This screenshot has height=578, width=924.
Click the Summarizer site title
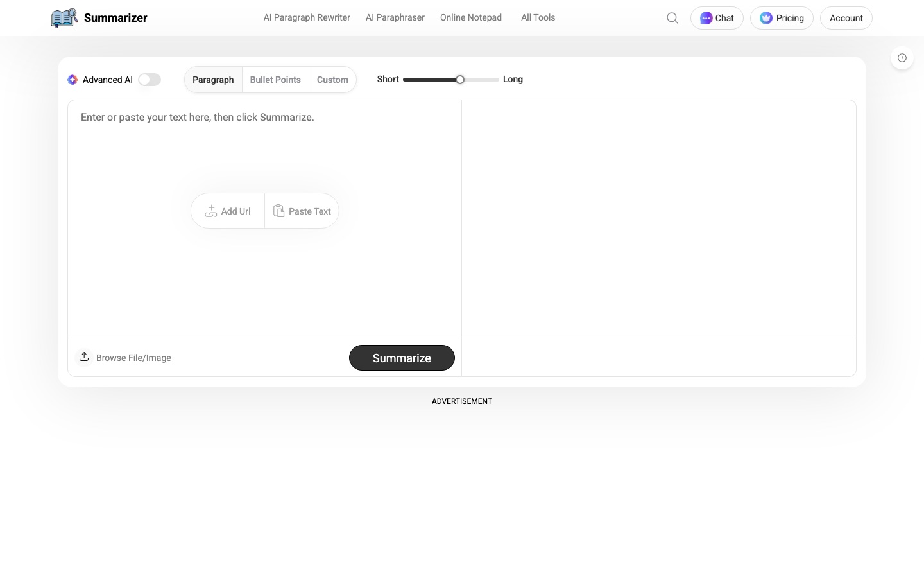coord(116,18)
